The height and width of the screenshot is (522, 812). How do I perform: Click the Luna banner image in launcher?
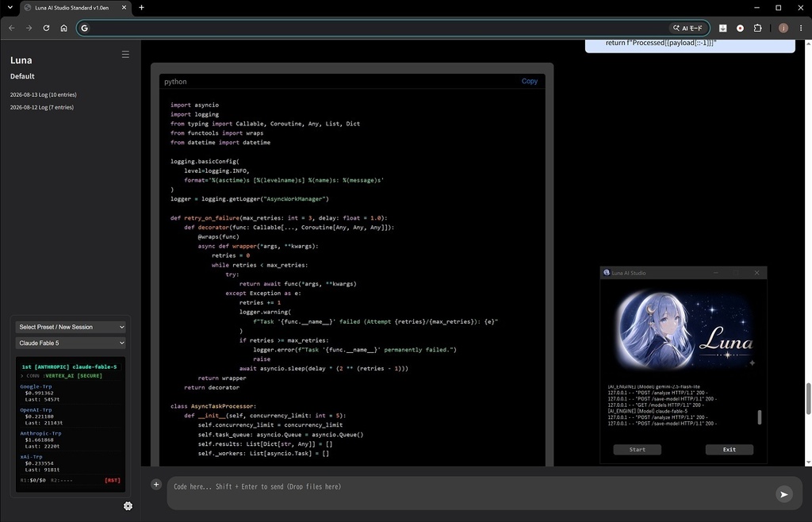684,330
